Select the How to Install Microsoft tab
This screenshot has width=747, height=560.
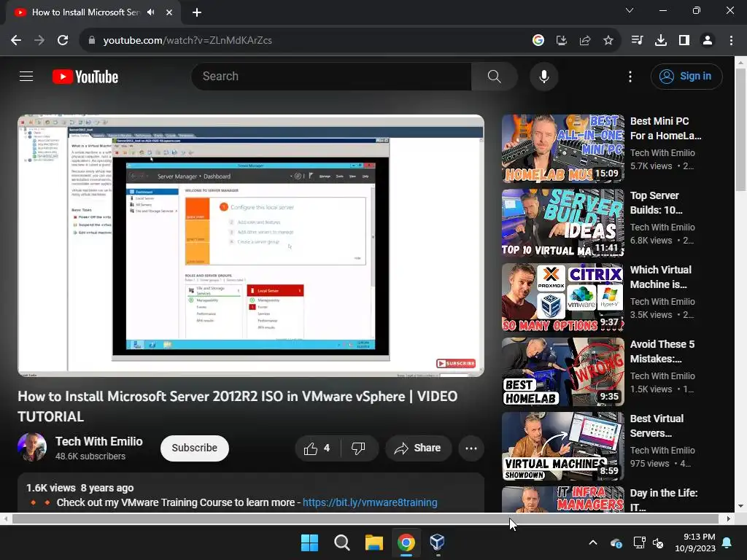point(85,12)
